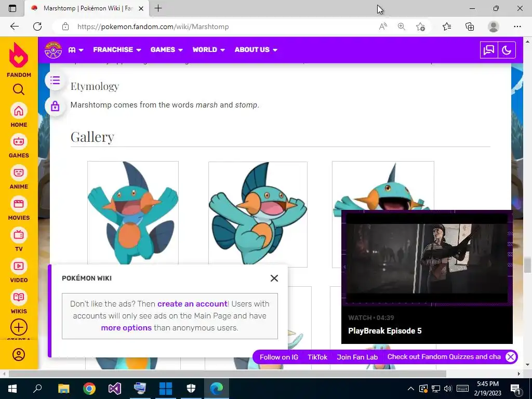Viewport: 532px width, 399px height.
Task: Open the notification center
Action: click(x=515, y=389)
